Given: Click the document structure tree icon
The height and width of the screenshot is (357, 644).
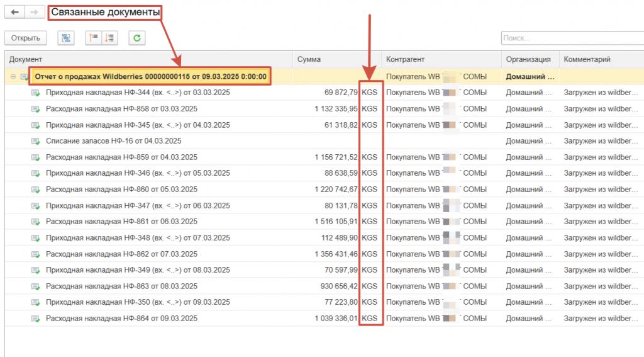Looking at the screenshot, I should coord(65,38).
